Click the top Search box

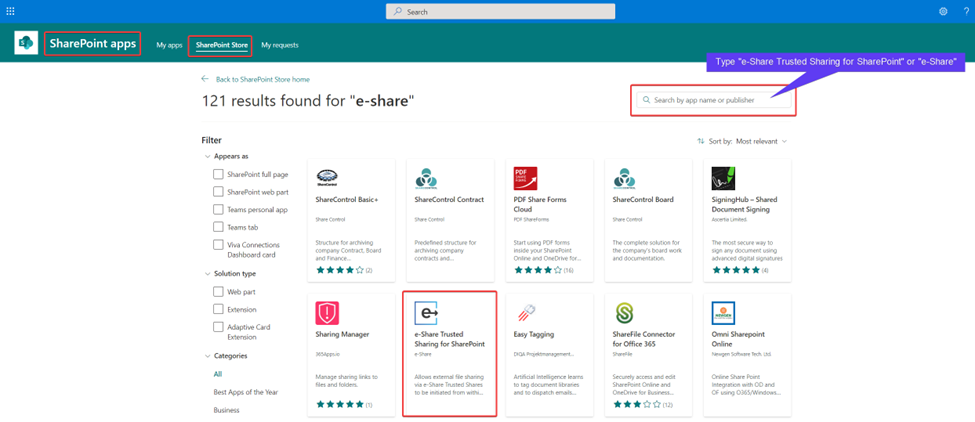point(500,12)
